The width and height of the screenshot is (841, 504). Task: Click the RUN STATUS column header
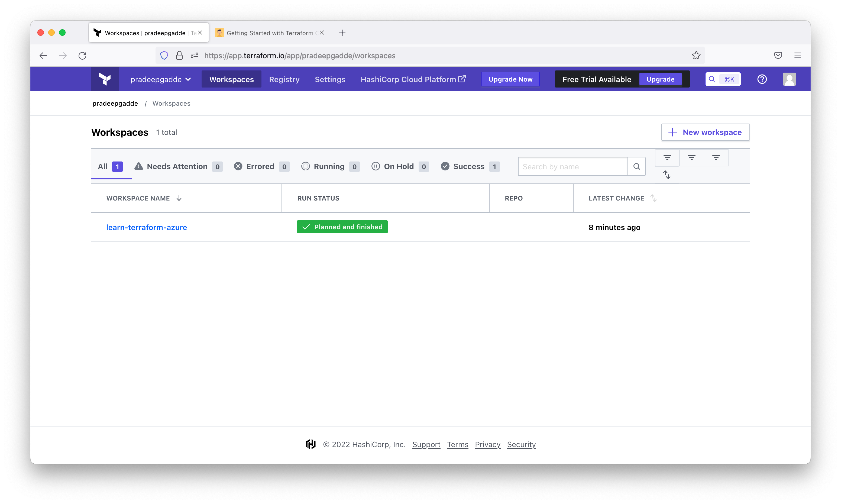[x=318, y=198]
